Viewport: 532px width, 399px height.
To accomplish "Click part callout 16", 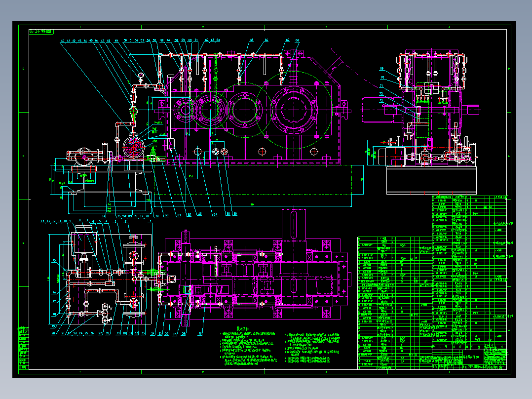I will point(54,293).
